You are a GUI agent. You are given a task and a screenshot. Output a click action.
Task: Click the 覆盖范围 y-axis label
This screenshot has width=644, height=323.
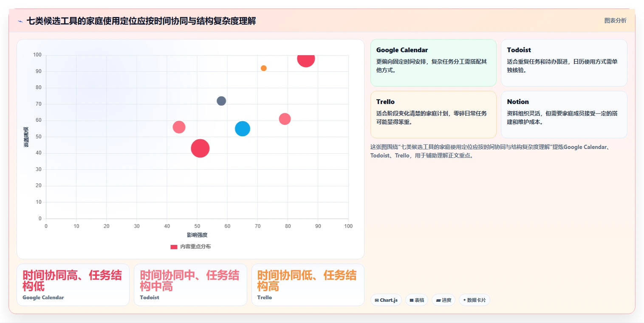[x=26, y=137]
